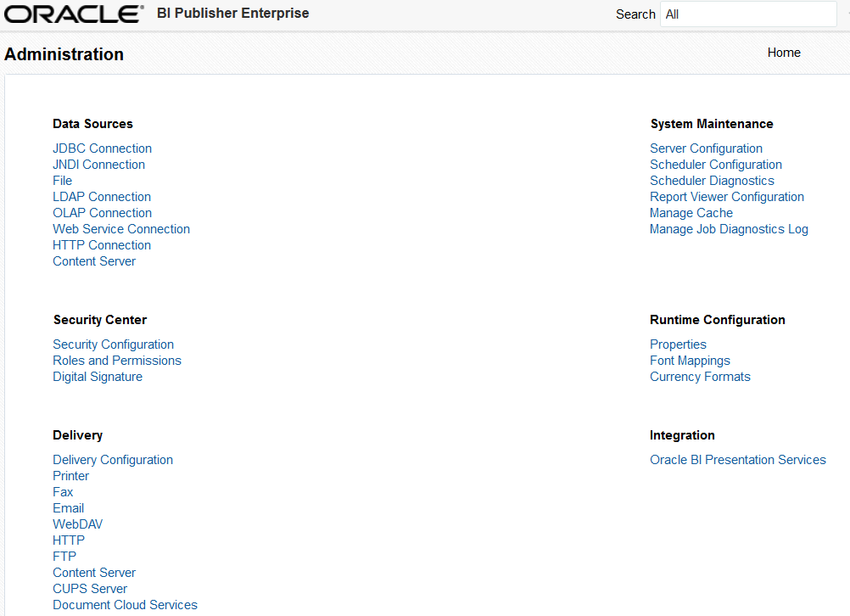Click the System Maintenance heading
The height and width of the screenshot is (616, 850).
pos(712,124)
